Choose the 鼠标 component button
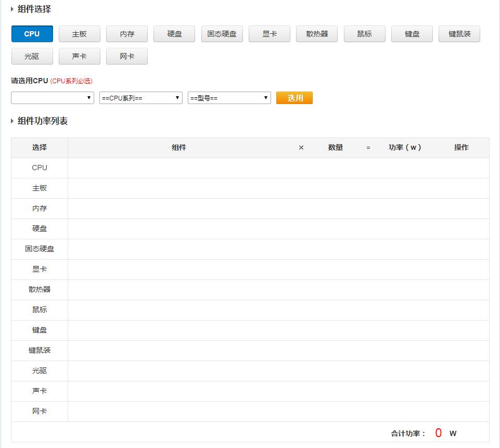Screen dimensions: 500x448 click(364, 33)
